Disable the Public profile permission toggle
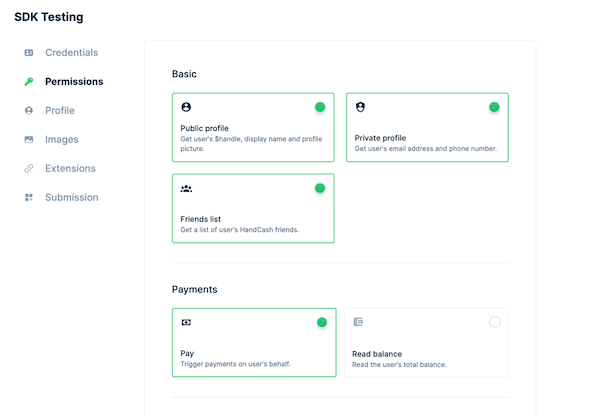600x416 pixels. tap(320, 107)
